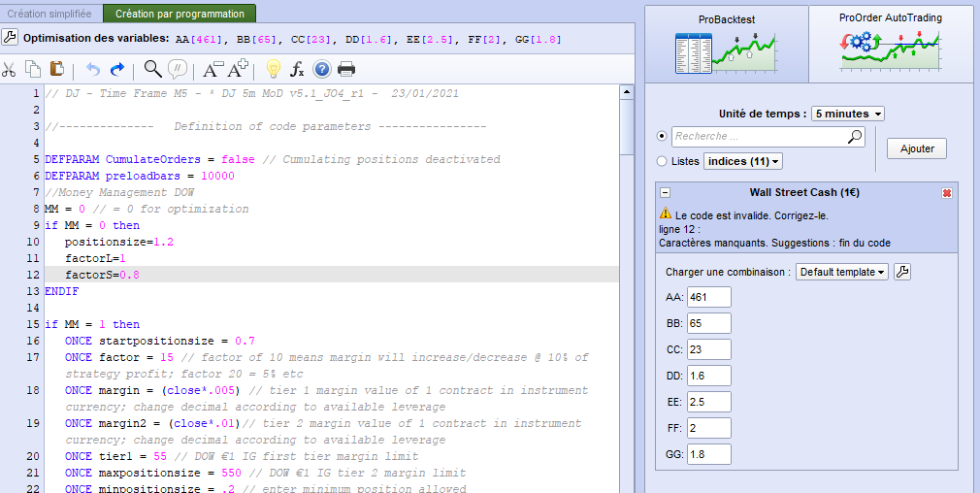Click ProOrder AutoTrading gears icon

click(890, 50)
